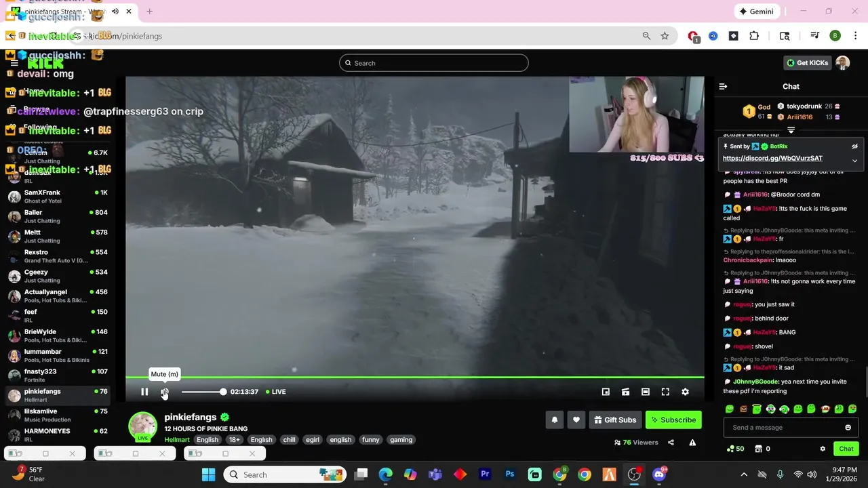Viewport: 868px width, 488px height.
Task: Click the green video progress bar
Action: pyautogui.click(x=414, y=377)
